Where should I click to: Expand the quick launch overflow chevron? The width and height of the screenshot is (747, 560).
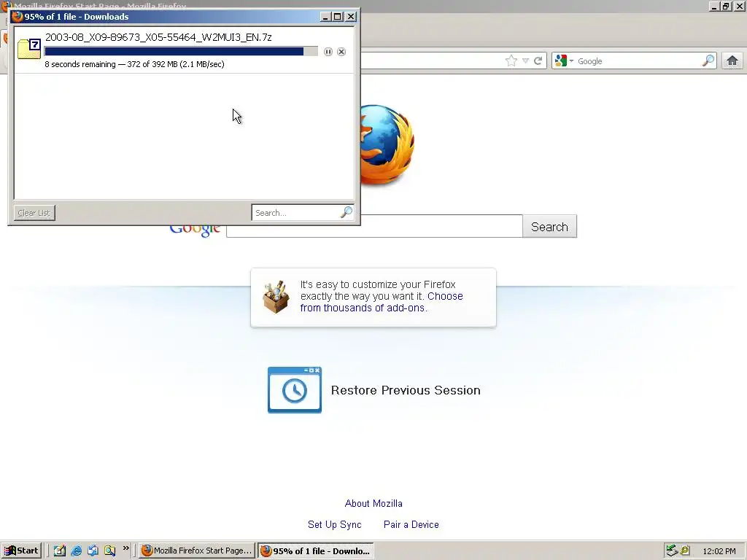[x=125, y=548]
